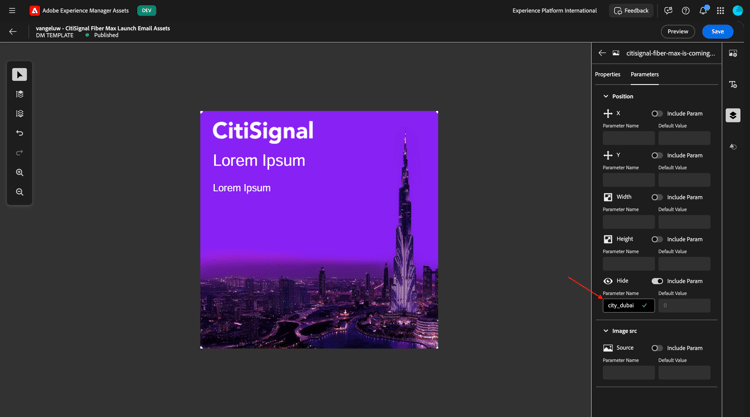The width and height of the screenshot is (750, 417).
Task: Click the Width icon
Action: pyautogui.click(x=608, y=197)
